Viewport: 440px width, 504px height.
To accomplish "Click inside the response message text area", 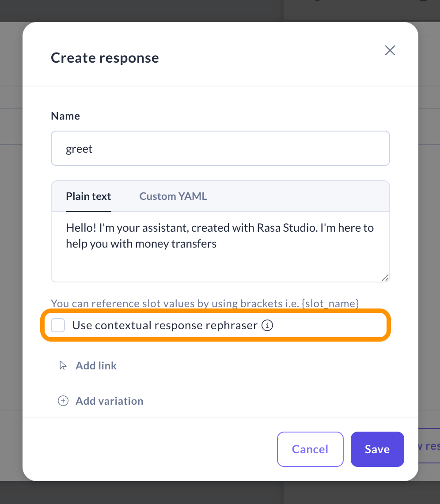I will (x=220, y=260).
